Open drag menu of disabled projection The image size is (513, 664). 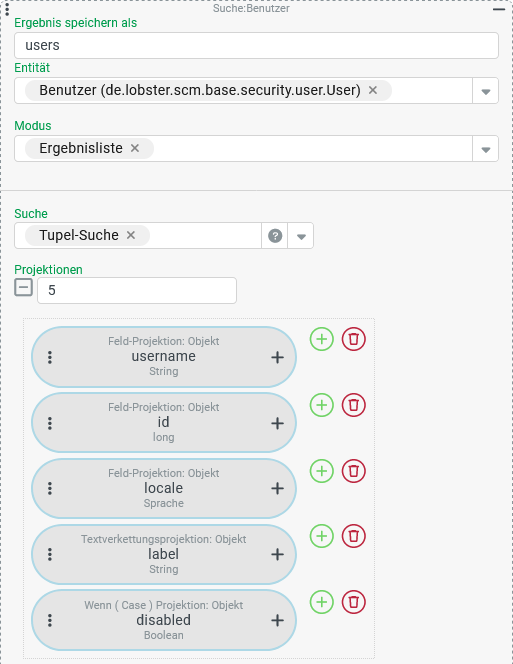[x=50, y=620]
